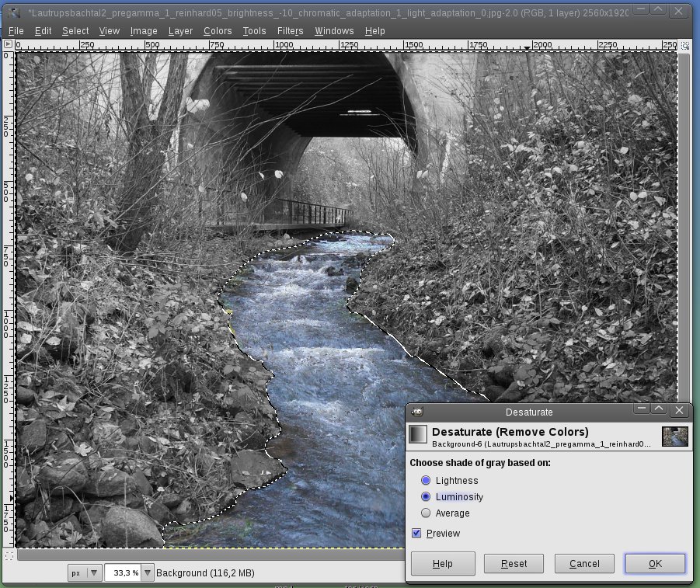Open the Filters menu
Screen dimensions: 700x588
[x=290, y=31]
